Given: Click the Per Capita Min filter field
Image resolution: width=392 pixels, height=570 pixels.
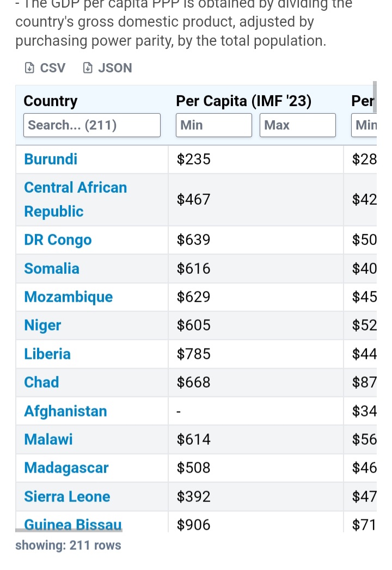Looking at the screenshot, I should pos(214,125).
